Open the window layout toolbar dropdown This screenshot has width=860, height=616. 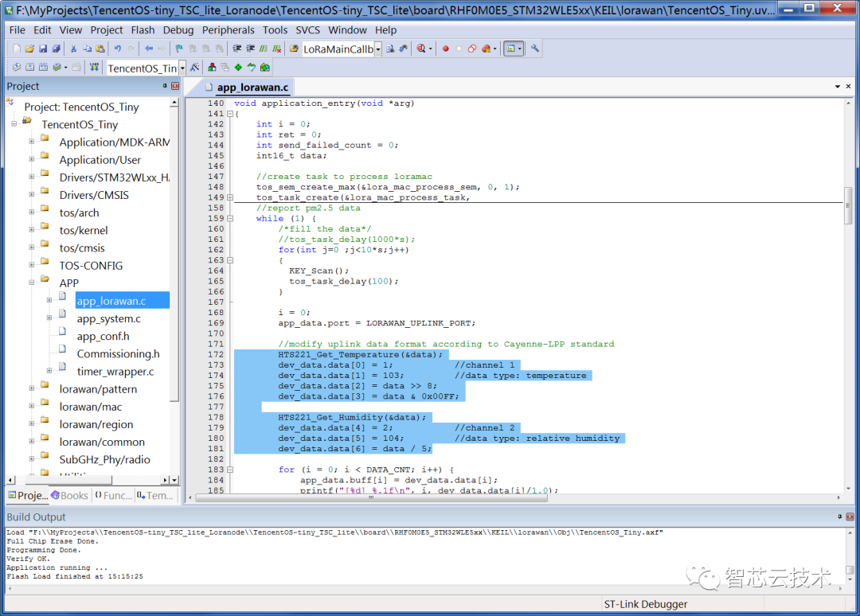click(519, 49)
